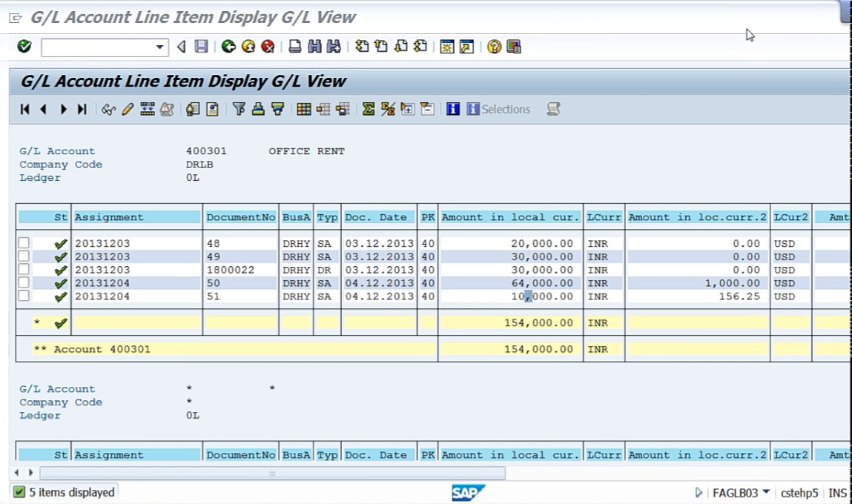Click the company code DRLB
The width and height of the screenshot is (852, 504).
[199, 164]
